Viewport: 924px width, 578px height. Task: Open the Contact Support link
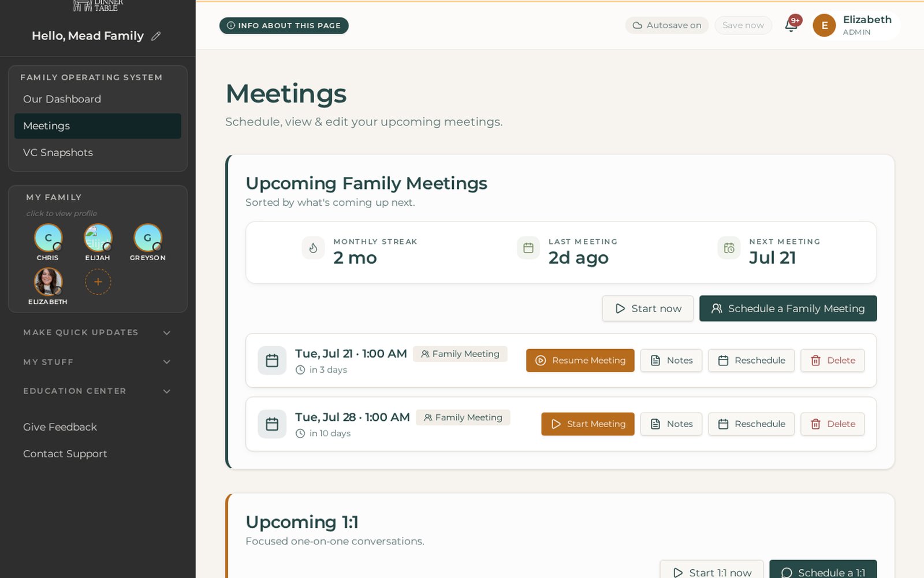65,454
